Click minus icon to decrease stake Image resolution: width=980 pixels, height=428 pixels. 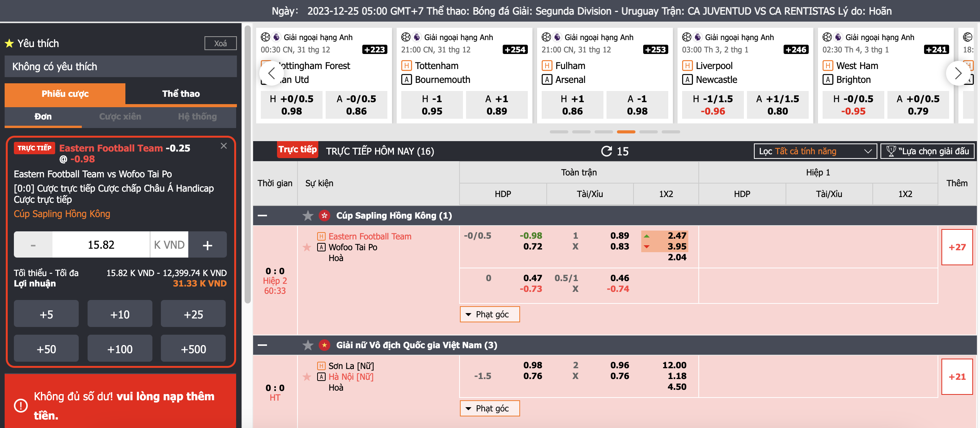(x=33, y=245)
